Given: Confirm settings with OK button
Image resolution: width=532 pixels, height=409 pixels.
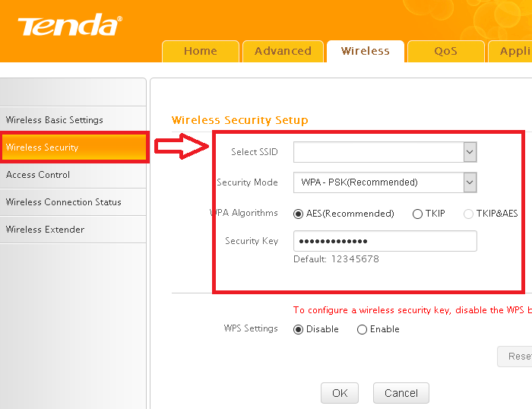Looking at the screenshot, I should click(340, 393).
